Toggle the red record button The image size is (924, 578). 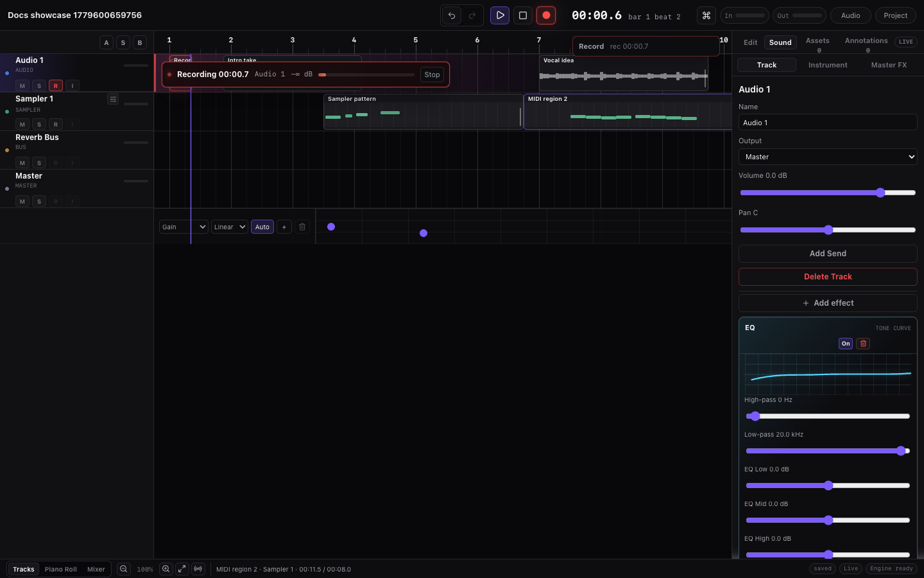546,15
